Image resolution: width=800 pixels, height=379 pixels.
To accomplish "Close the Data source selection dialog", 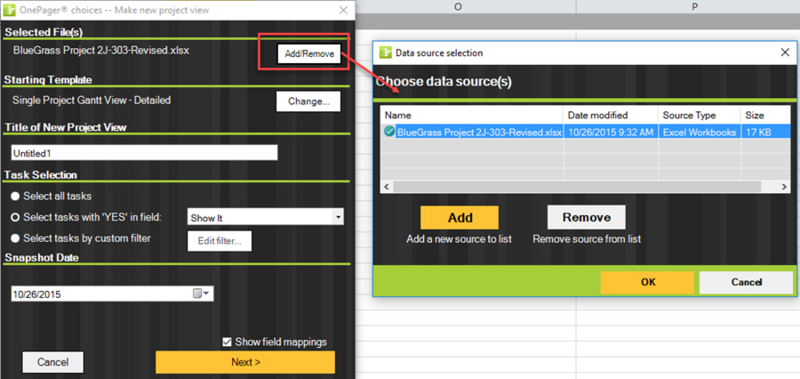I will 785,53.
